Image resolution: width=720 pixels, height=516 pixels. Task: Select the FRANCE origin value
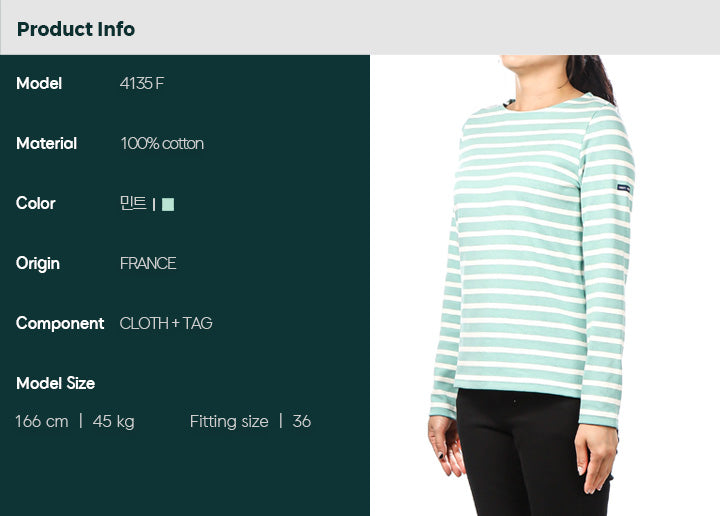[x=148, y=263]
